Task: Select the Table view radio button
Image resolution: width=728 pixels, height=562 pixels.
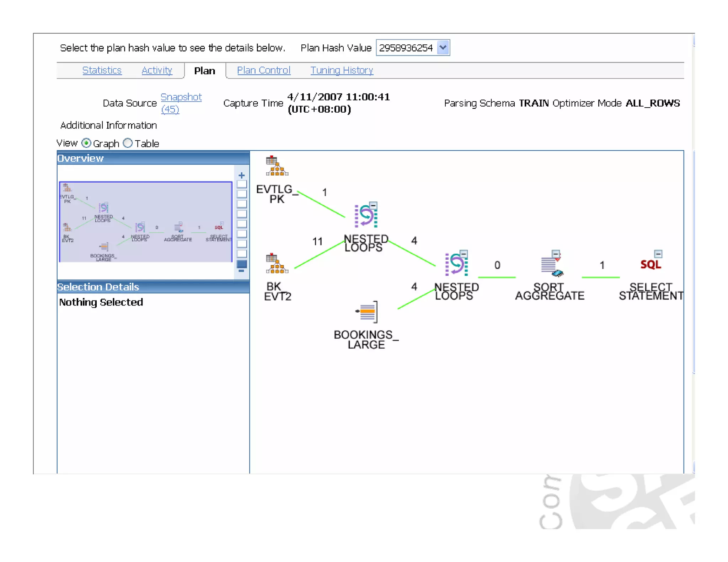Action: 128,143
